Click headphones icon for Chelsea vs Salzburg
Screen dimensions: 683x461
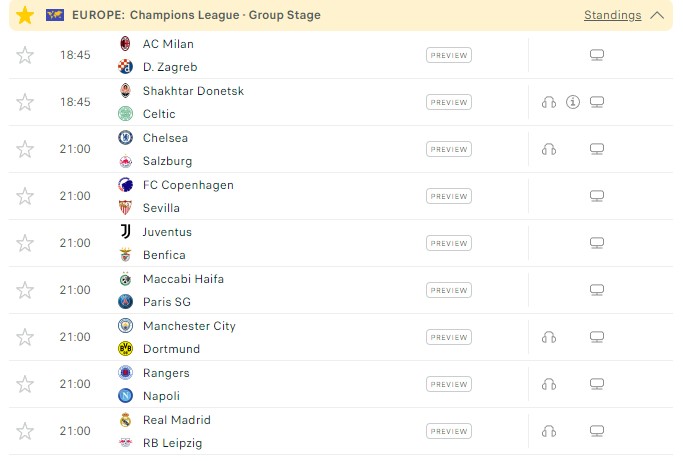point(548,149)
